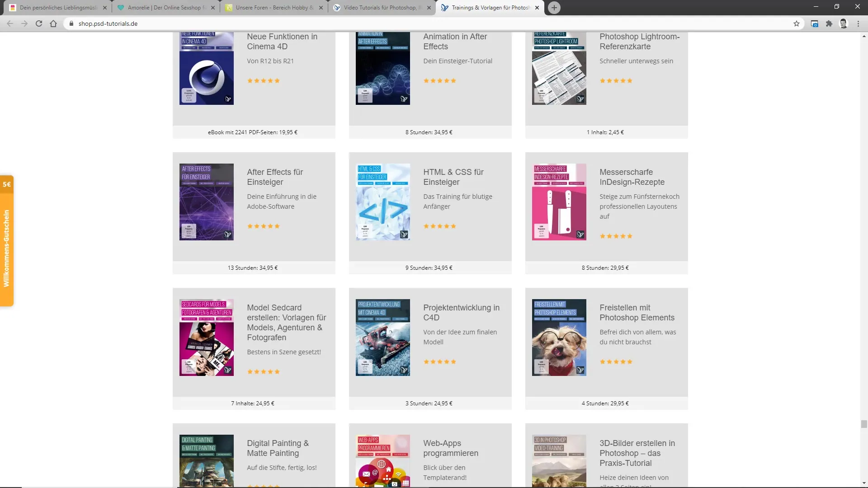Screen dimensions: 868x488
Task: Open the Chrome profile avatar
Action: point(844,23)
